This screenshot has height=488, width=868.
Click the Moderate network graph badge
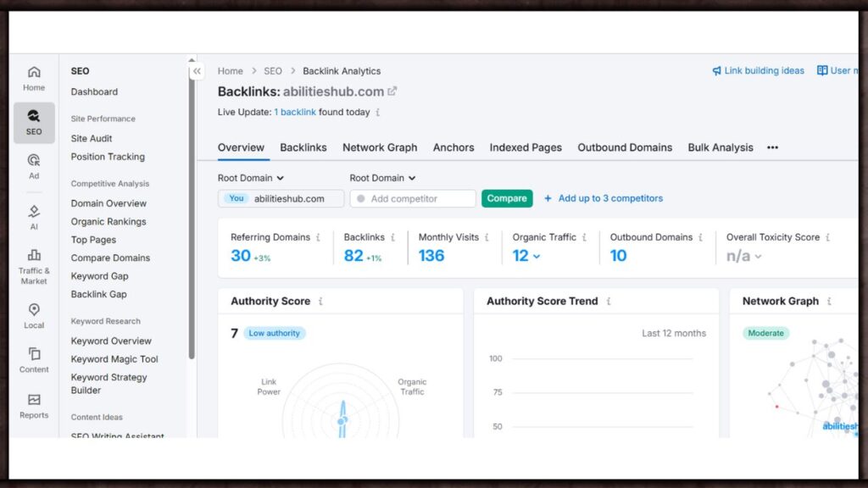coord(765,333)
